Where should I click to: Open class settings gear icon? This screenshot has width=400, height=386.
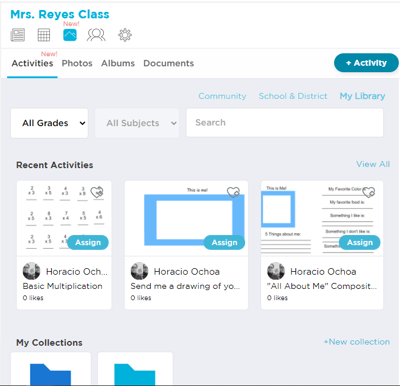click(x=125, y=35)
